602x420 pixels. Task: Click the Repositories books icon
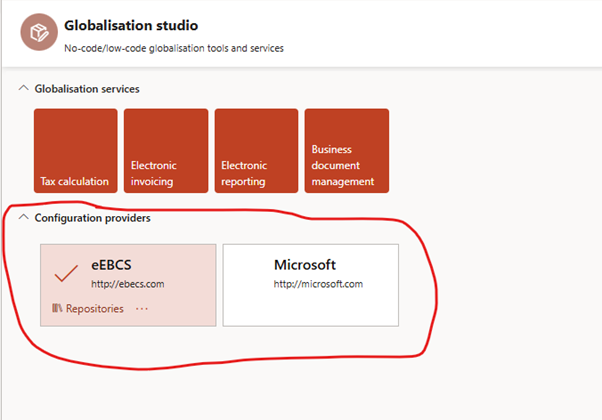57,308
